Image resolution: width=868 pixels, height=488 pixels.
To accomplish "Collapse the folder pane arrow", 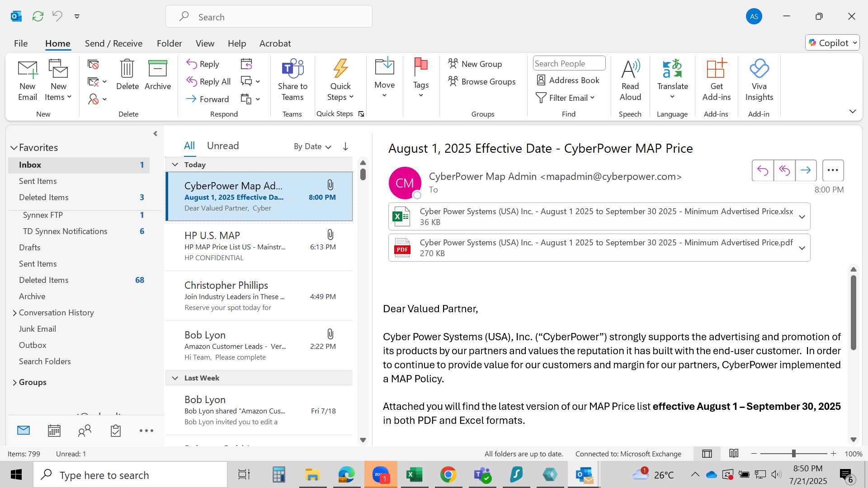I will [155, 134].
